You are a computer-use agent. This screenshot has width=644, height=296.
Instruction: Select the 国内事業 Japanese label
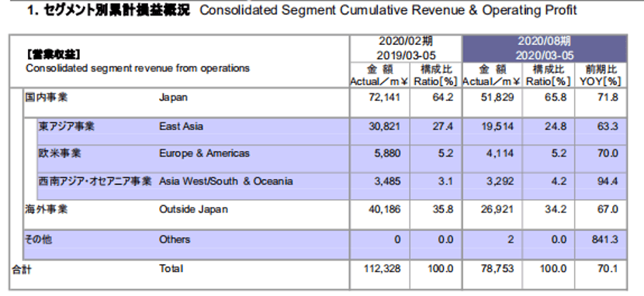tap(46, 98)
